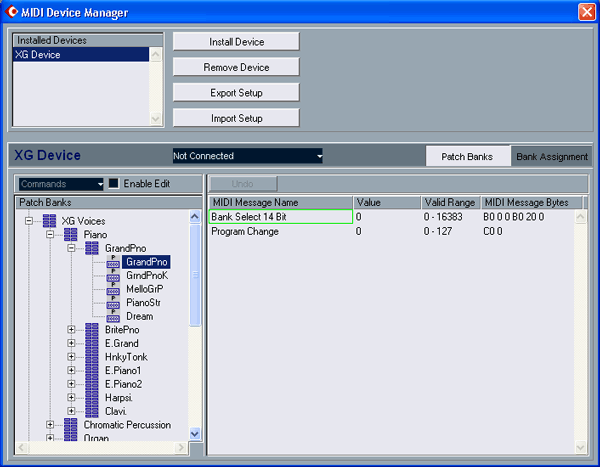This screenshot has height=467, width=600.
Task: Click patch tree scrollbar up arrow
Action: (x=195, y=217)
